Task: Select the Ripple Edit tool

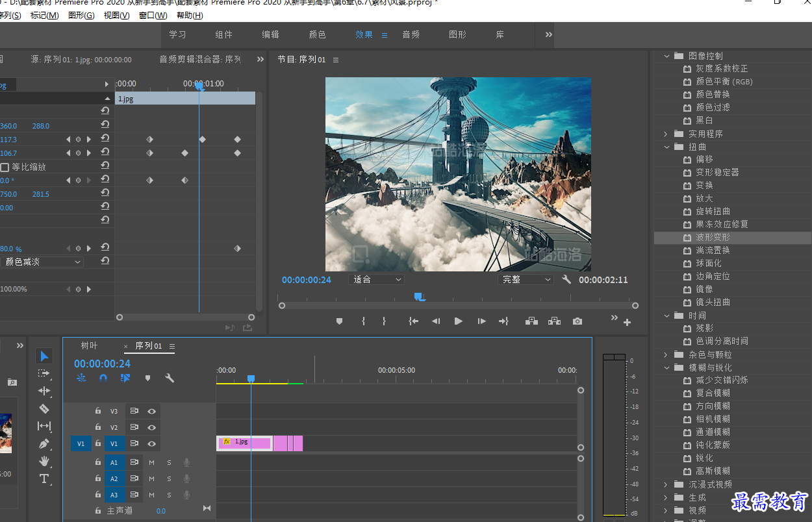Action: [x=44, y=391]
